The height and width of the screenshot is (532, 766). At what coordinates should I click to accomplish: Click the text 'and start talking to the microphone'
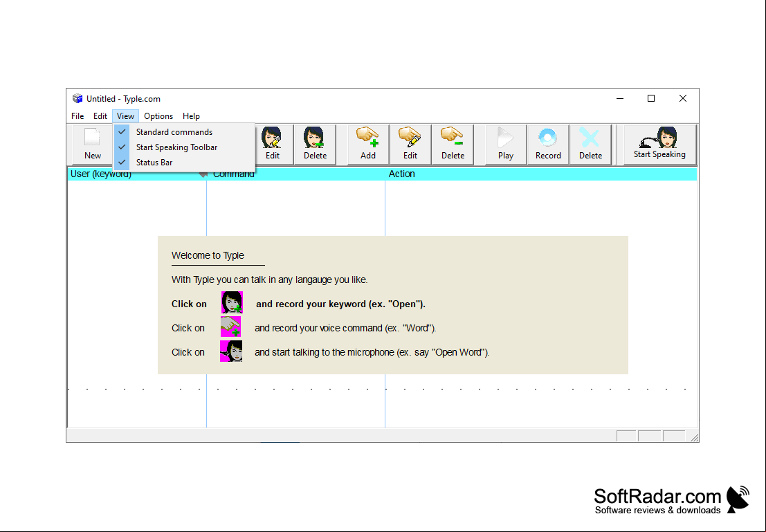click(x=325, y=352)
